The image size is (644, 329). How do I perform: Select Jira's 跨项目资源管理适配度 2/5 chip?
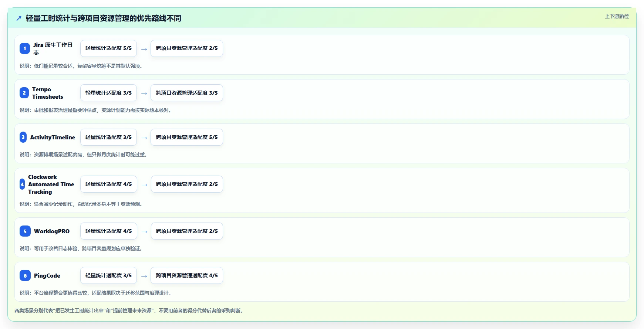tap(187, 48)
